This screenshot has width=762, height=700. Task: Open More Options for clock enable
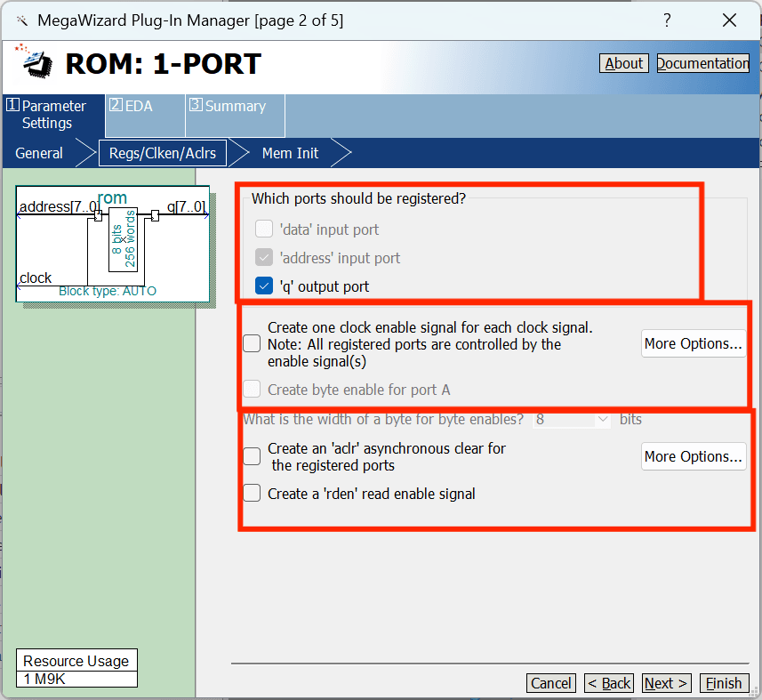coord(693,343)
